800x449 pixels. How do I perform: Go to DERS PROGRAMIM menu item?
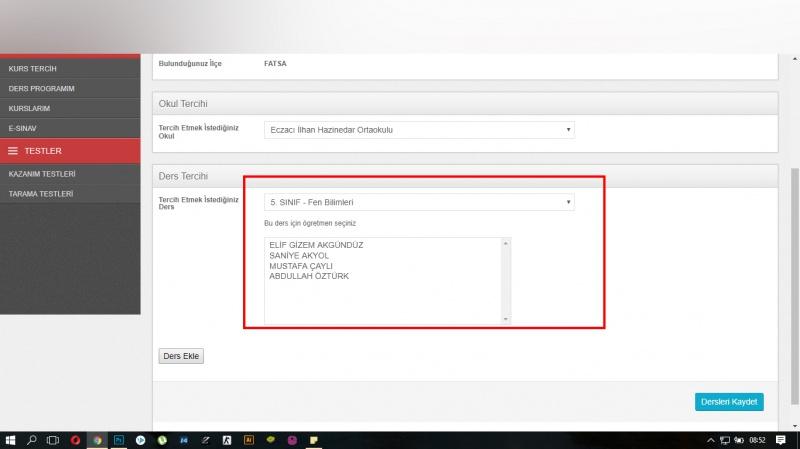click(41, 88)
